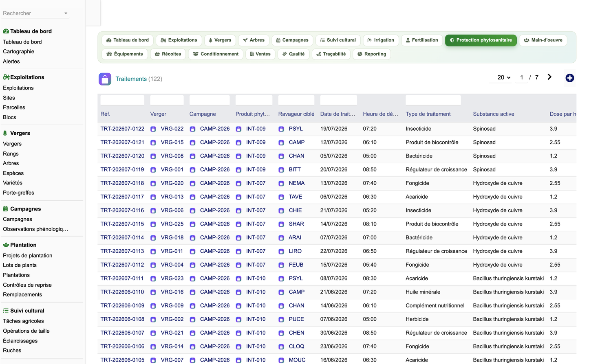This screenshot has width=589, height=364.
Task: Open Opérations de taille sidebar link
Action: click(x=26, y=331)
